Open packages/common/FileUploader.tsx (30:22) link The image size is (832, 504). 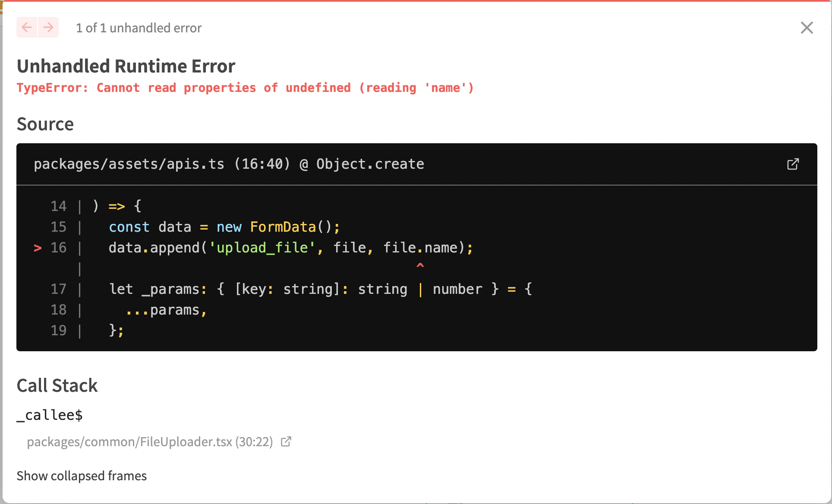point(150,441)
